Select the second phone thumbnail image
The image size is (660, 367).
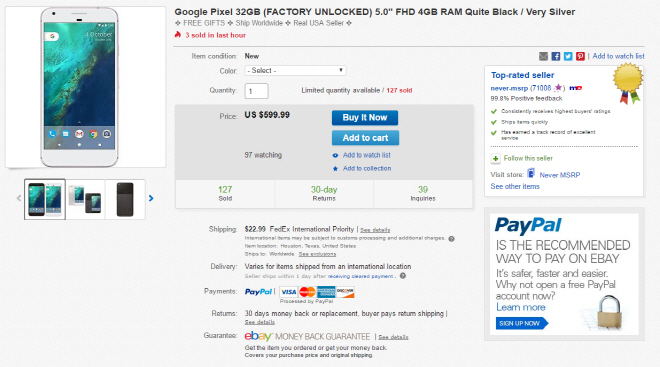pos(85,199)
